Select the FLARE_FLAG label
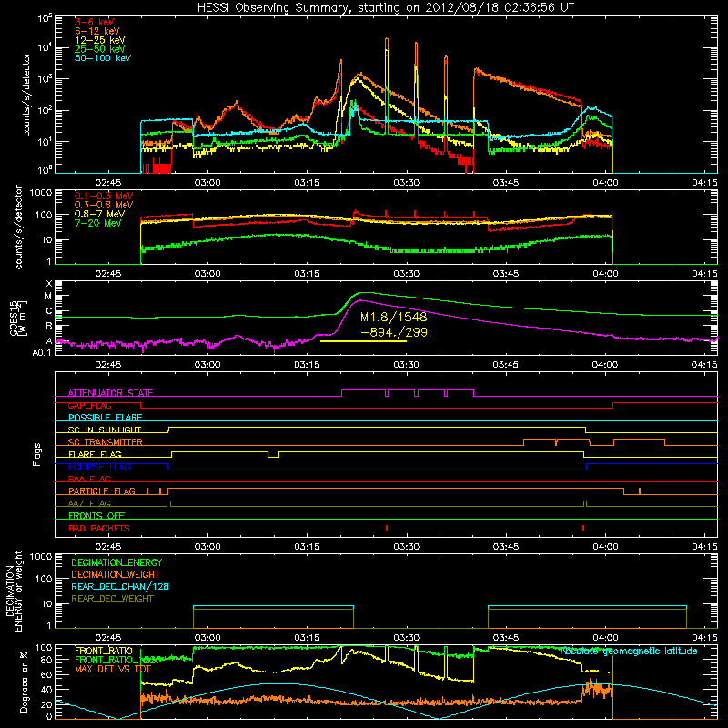Viewport: 728px width, 728px height. (x=95, y=454)
